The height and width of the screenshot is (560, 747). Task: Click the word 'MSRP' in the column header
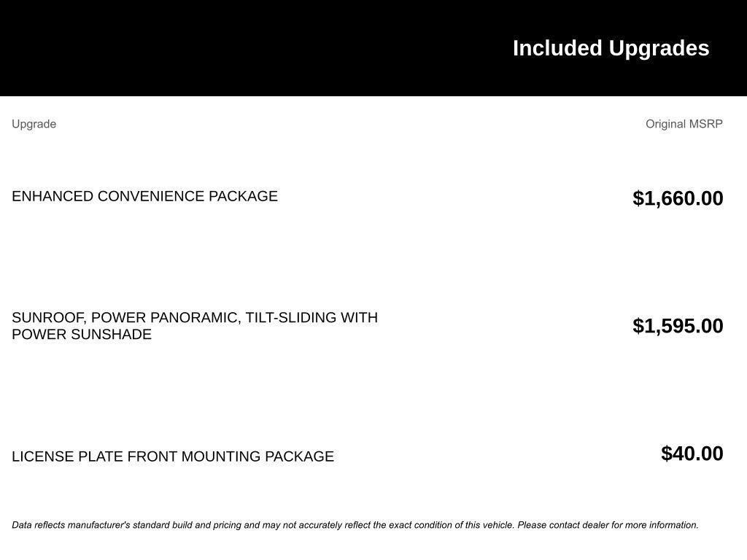705,124
